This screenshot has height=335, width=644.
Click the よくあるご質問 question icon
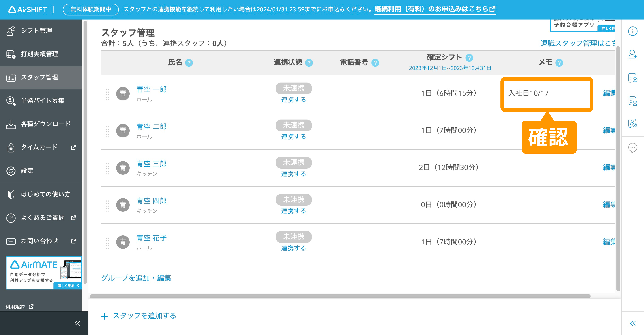[x=11, y=218]
